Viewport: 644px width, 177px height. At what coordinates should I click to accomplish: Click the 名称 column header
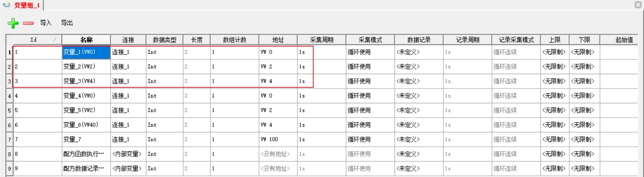click(86, 40)
